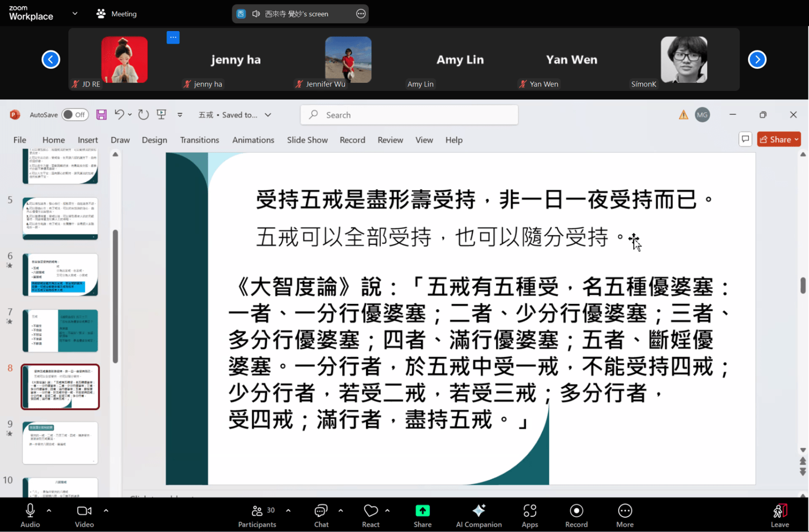Switch to the Animations ribbon tab
The height and width of the screenshot is (532, 809).
coord(253,140)
